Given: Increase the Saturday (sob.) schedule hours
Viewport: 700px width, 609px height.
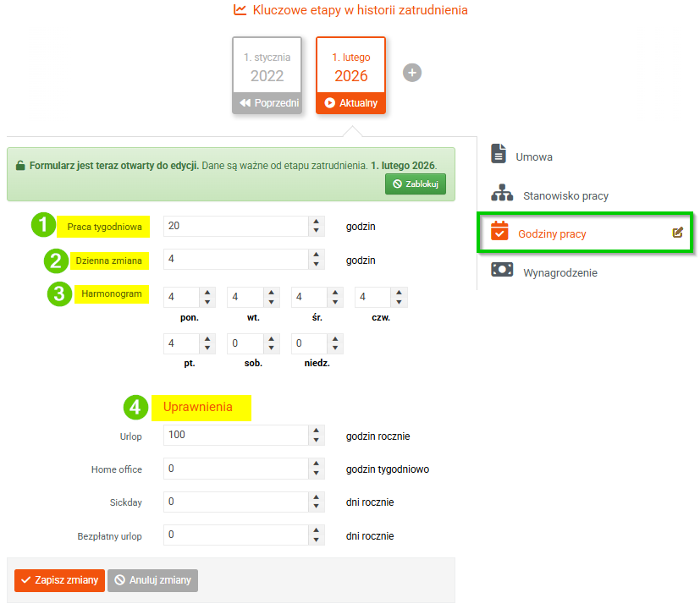Looking at the screenshot, I should [x=271, y=339].
